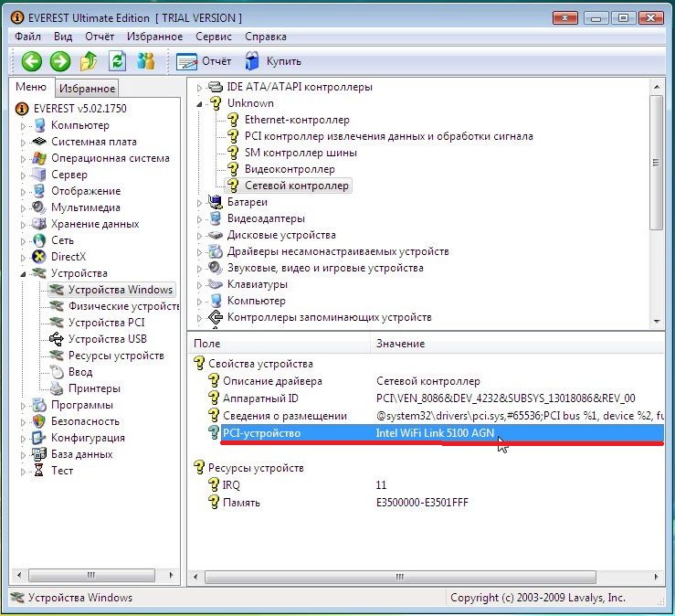675x616 pixels.
Task: Expand the Звуковые, видео и игровые устройства node
Action: coord(199,269)
